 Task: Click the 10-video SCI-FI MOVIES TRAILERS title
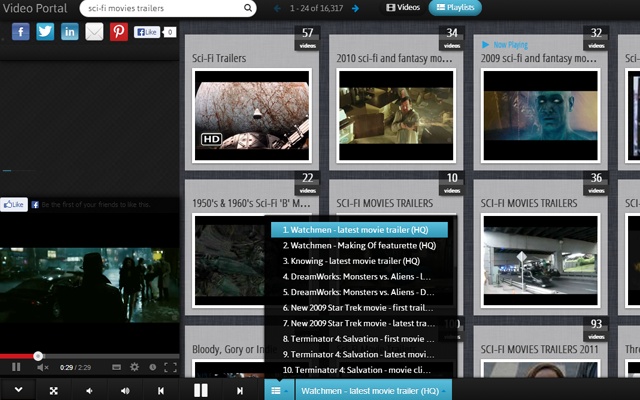(384, 203)
